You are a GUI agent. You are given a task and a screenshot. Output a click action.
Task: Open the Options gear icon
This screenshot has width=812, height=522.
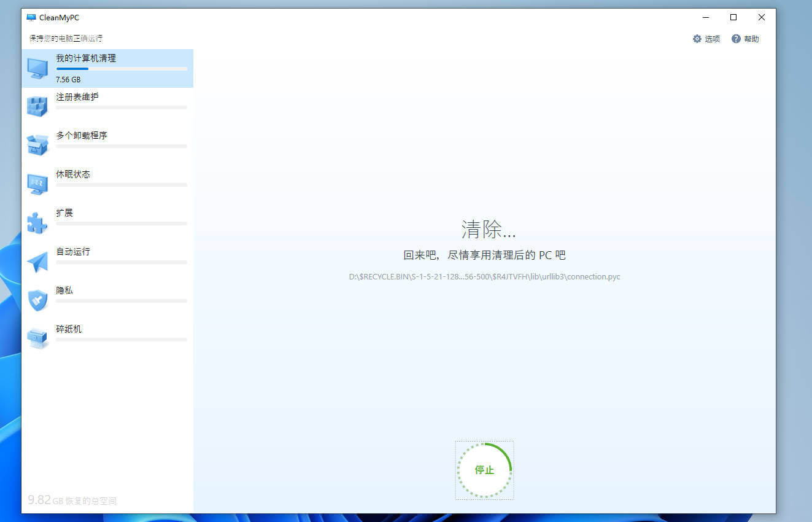pyautogui.click(x=697, y=39)
